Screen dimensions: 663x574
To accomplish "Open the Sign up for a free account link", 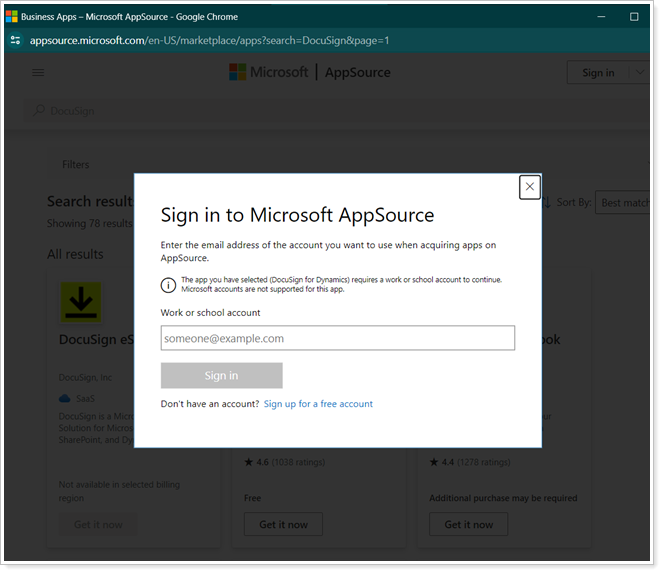I will click(x=318, y=404).
